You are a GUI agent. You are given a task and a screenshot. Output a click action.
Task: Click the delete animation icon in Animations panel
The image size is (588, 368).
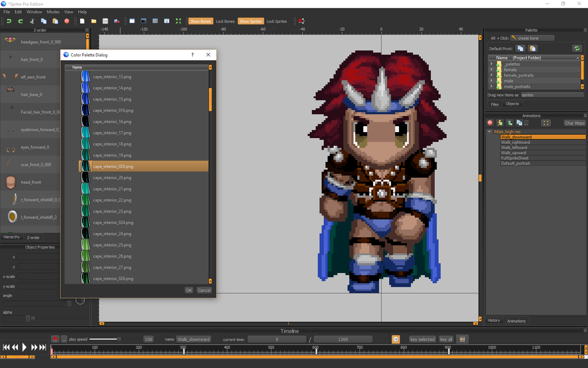coord(490,123)
